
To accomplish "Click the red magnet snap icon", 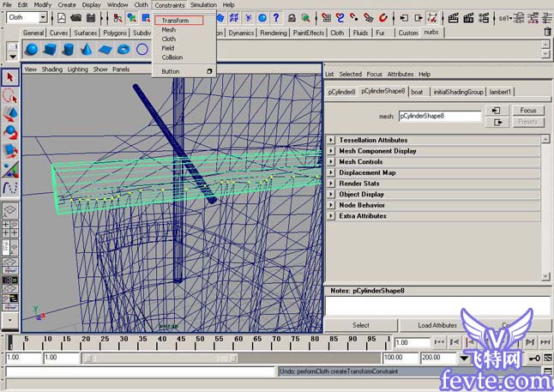I will coord(383,18).
